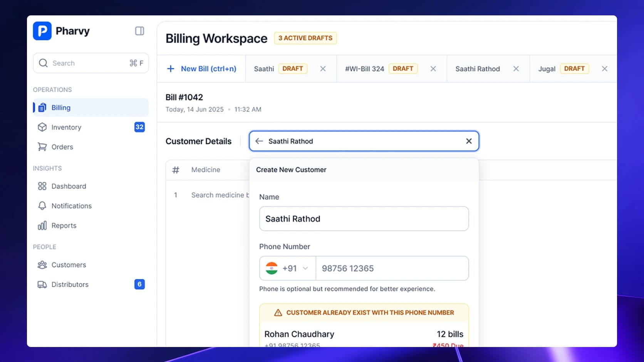Viewport: 644px width, 362px height.
Task: Click the Inventory box icon
Action: [x=42, y=127]
